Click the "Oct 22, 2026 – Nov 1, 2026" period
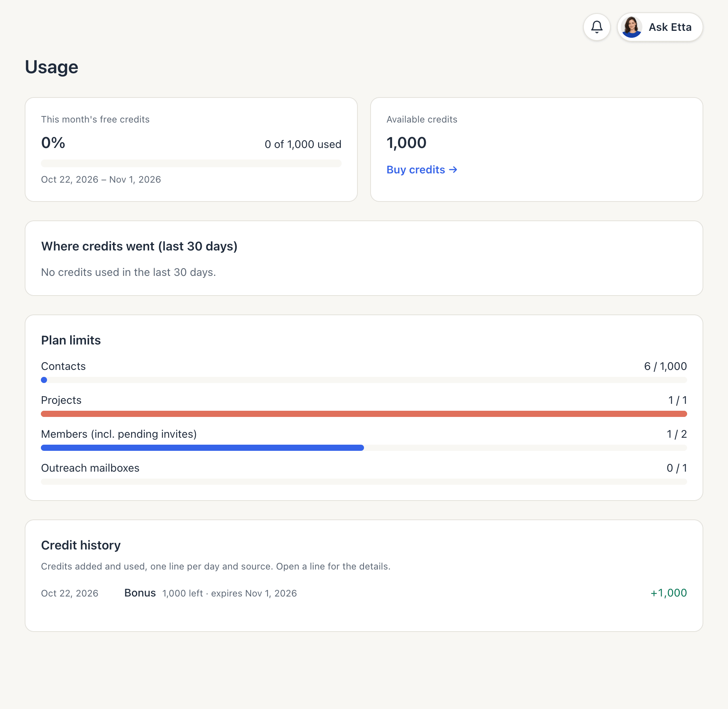The height and width of the screenshot is (709, 728). (x=101, y=180)
